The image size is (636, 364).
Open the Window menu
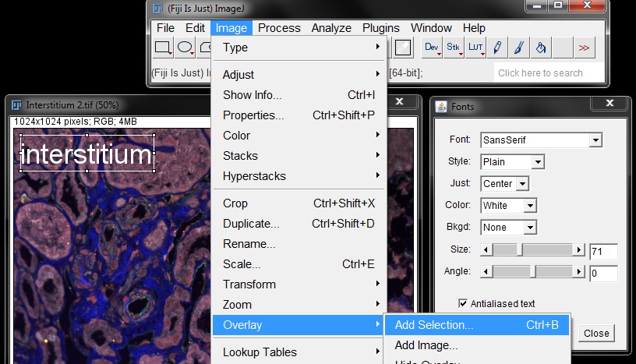tap(431, 28)
